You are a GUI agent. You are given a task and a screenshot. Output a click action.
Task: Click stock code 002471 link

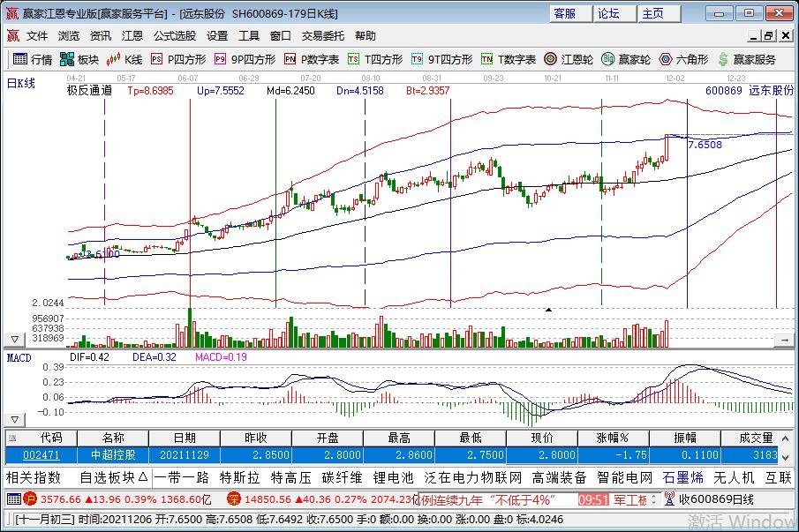coord(41,454)
